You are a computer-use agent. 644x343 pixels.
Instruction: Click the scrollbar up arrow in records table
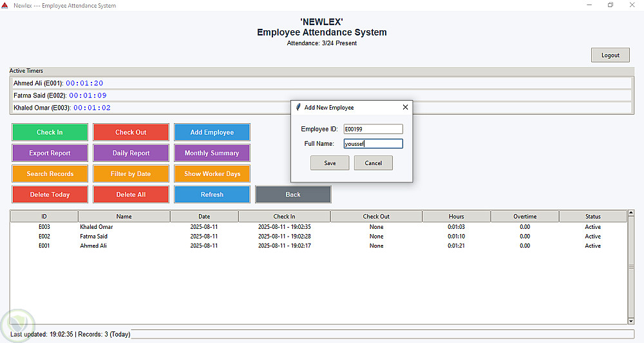pyautogui.click(x=631, y=213)
